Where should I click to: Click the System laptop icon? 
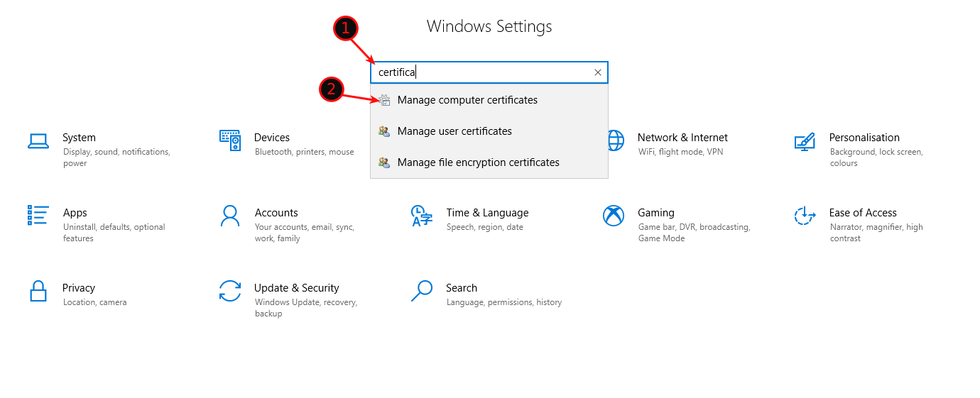38,141
